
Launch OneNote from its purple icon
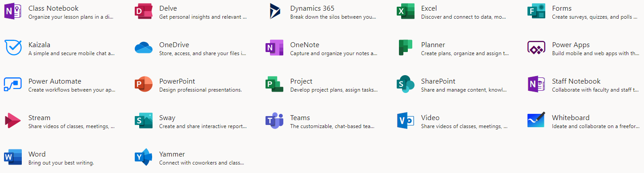coord(274,48)
